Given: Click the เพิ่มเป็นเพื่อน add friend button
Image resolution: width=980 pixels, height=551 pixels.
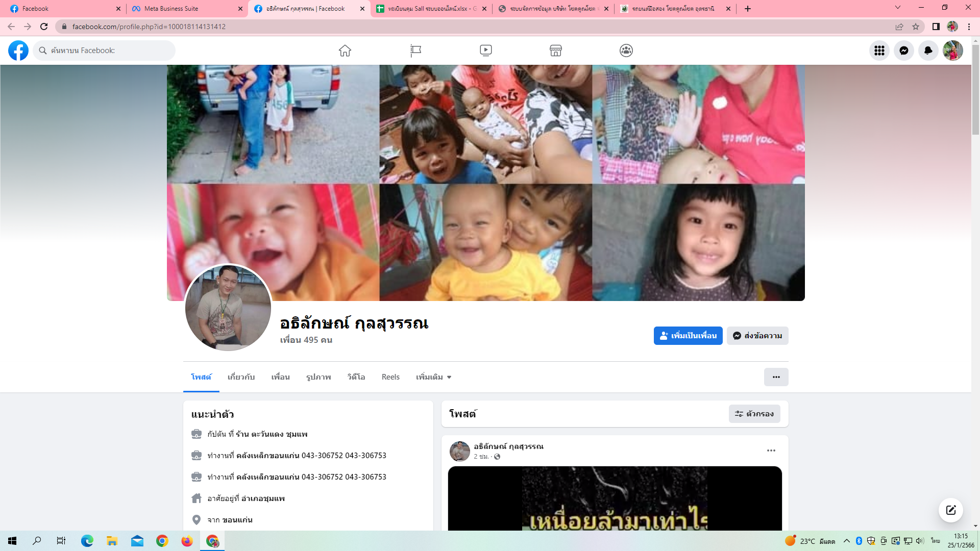Looking at the screenshot, I should (688, 336).
